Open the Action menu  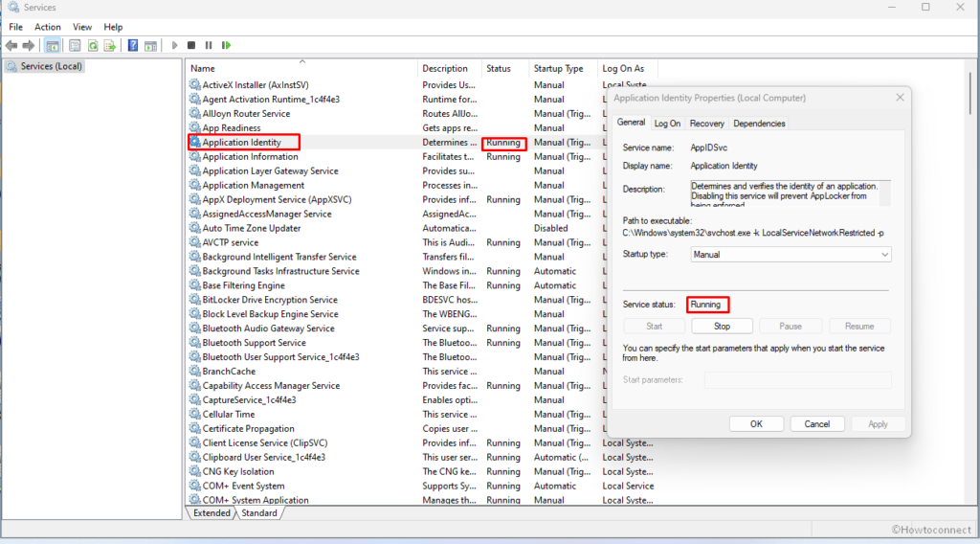coord(48,27)
